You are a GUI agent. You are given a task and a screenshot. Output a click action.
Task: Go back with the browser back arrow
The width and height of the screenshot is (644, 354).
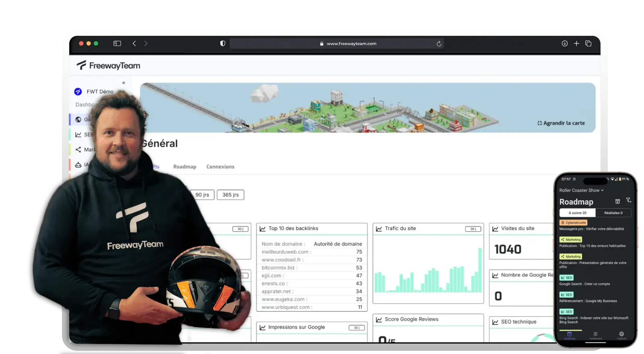coord(134,43)
